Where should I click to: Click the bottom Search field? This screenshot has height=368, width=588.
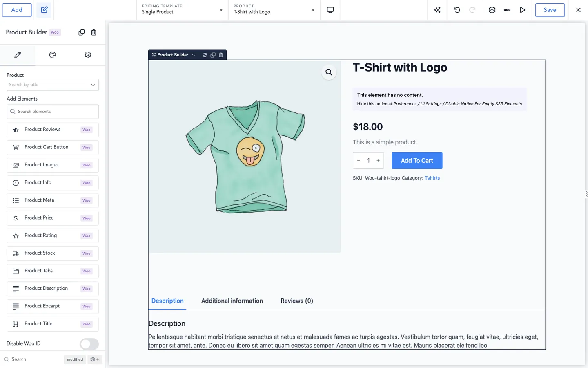[33, 359]
